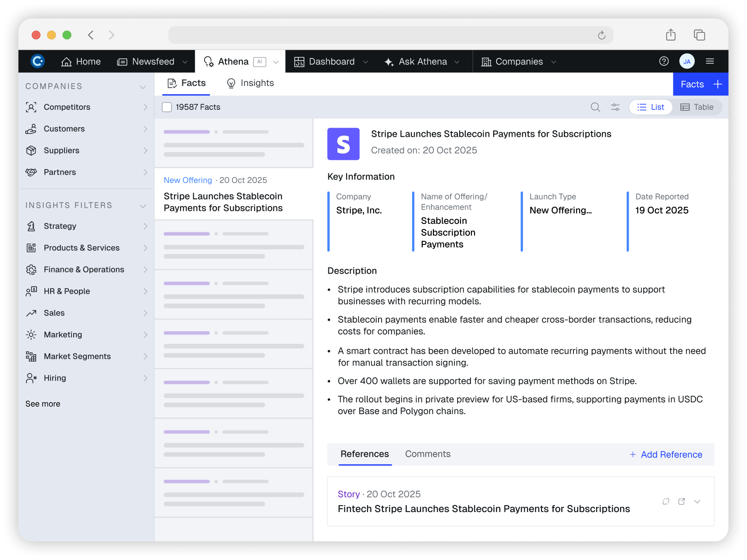Open the Story reference in a new window

tap(682, 502)
